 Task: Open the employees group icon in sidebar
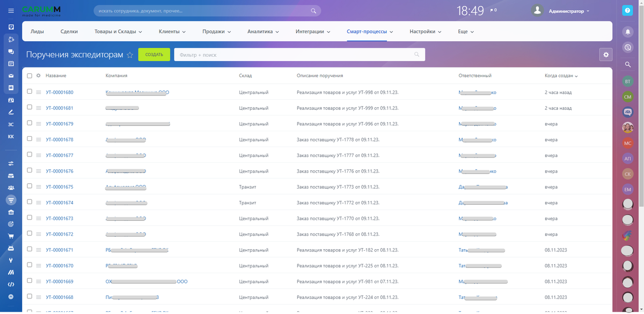tap(11, 188)
